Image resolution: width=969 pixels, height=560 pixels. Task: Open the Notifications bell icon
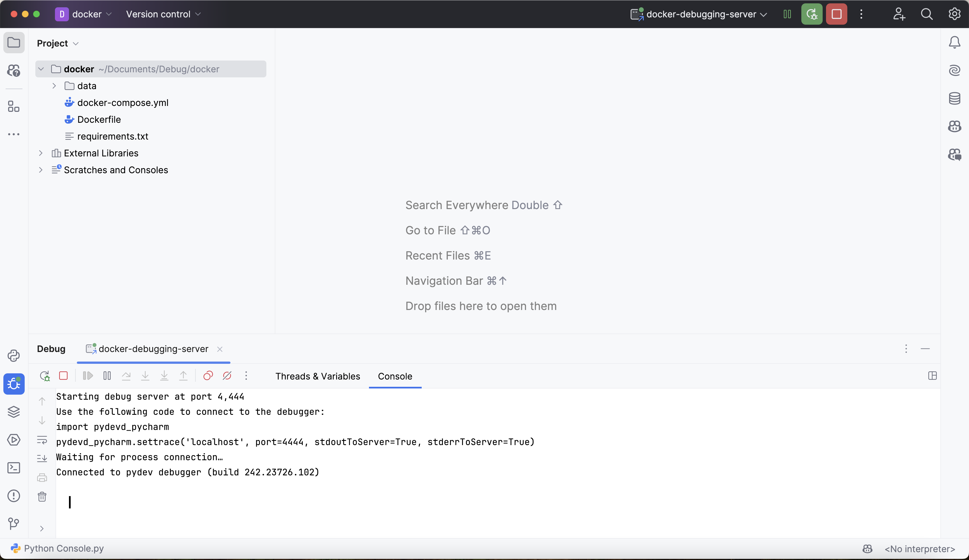coord(954,42)
